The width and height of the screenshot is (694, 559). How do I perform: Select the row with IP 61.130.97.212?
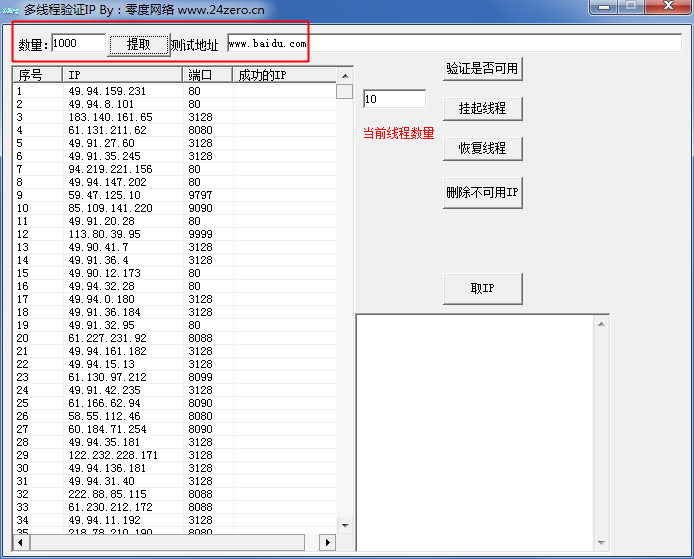coord(174,377)
